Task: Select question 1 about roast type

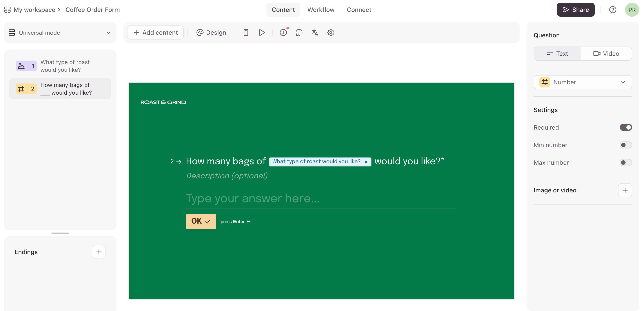Action: click(x=60, y=66)
